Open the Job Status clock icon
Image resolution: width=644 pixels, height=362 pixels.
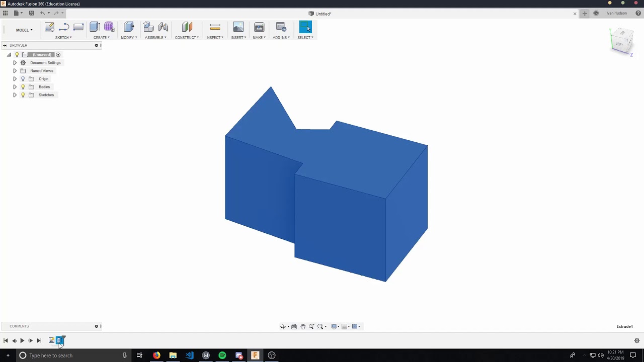pyautogui.click(x=596, y=14)
